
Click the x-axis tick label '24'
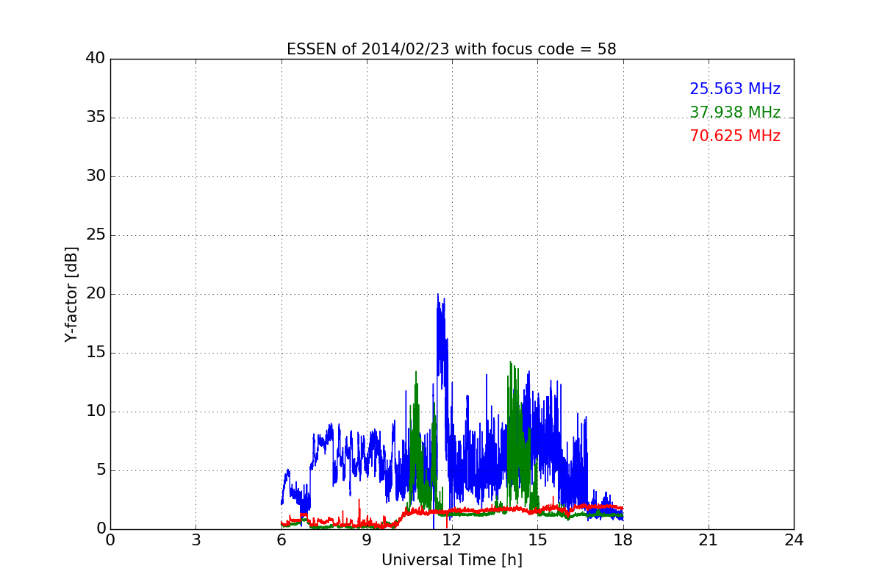[794, 539]
